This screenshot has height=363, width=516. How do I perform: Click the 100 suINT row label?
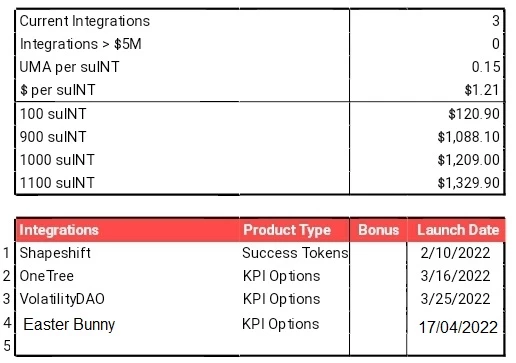coord(182,114)
